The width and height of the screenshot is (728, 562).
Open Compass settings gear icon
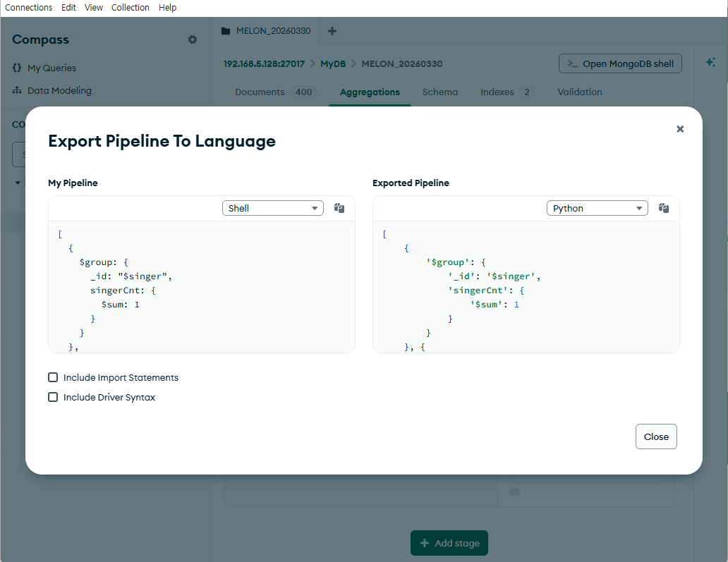pyautogui.click(x=192, y=39)
